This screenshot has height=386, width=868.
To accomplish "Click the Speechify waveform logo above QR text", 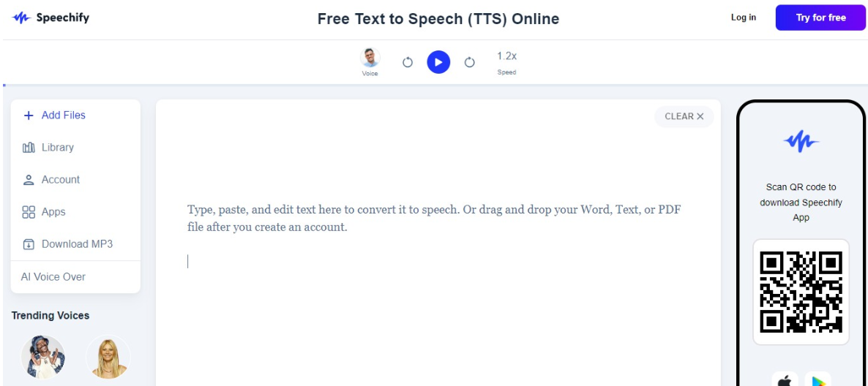I will point(801,142).
